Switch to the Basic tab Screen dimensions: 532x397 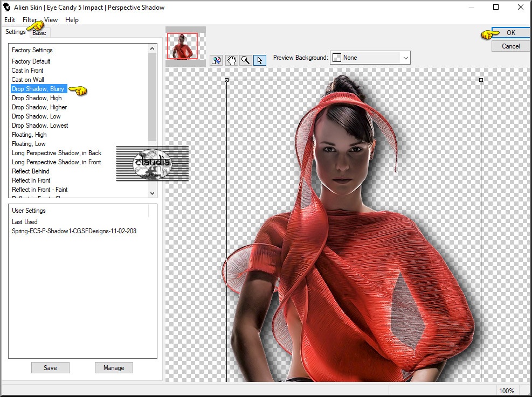point(39,33)
